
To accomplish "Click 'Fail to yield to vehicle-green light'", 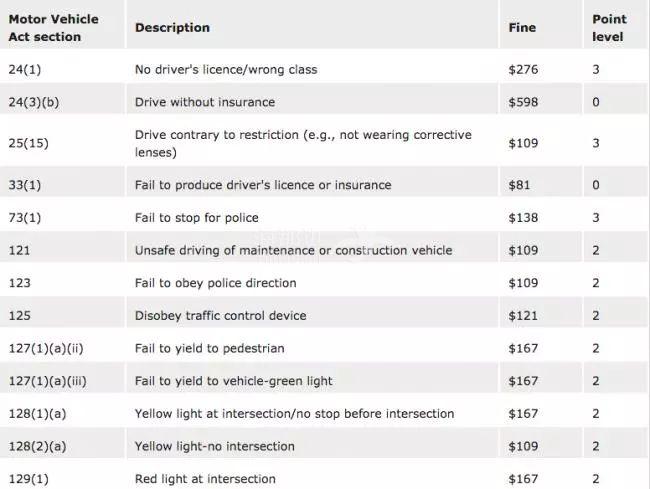I will click(x=233, y=381).
